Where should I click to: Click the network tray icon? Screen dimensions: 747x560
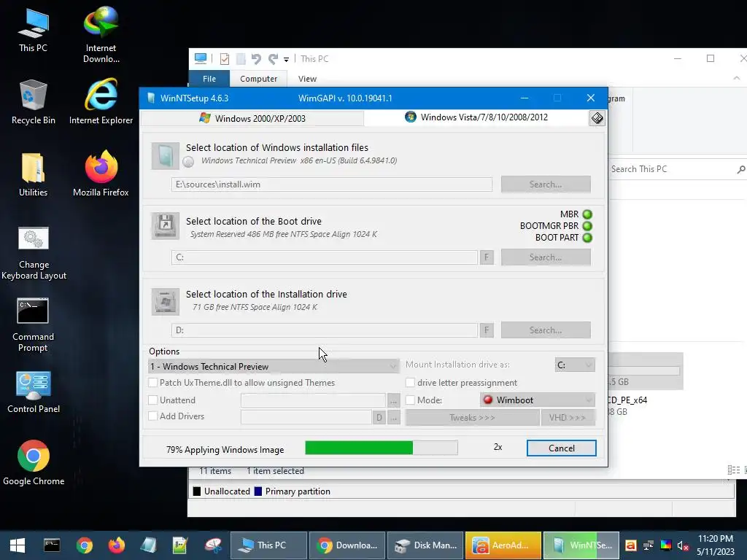point(648,545)
